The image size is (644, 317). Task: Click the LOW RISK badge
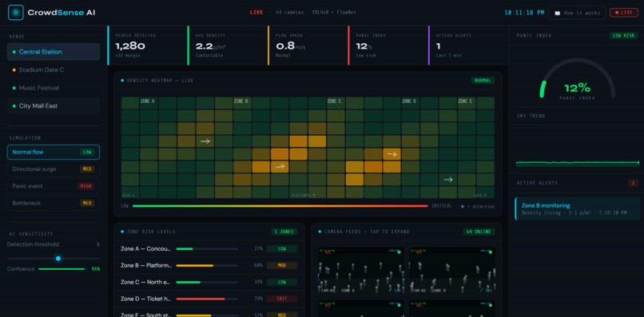coord(623,36)
